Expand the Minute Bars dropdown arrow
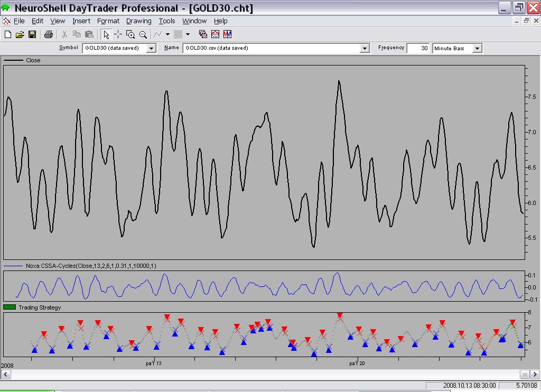Viewport: 541px width, 392px height. tap(477, 48)
